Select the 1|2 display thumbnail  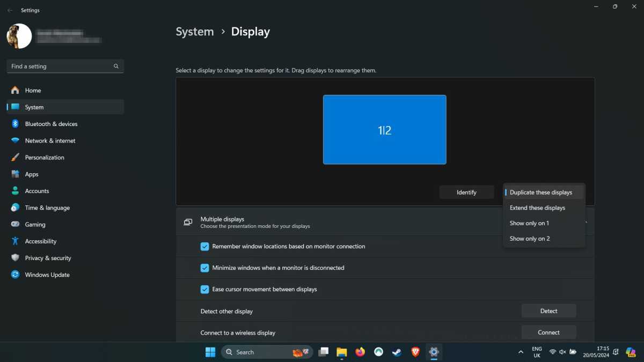click(x=384, y=130)
